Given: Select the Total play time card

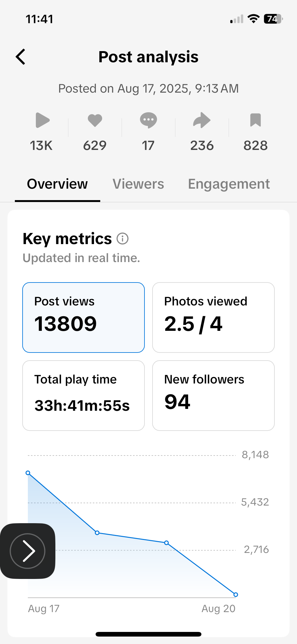Looking at the screenshot, I should pos(84,396).
